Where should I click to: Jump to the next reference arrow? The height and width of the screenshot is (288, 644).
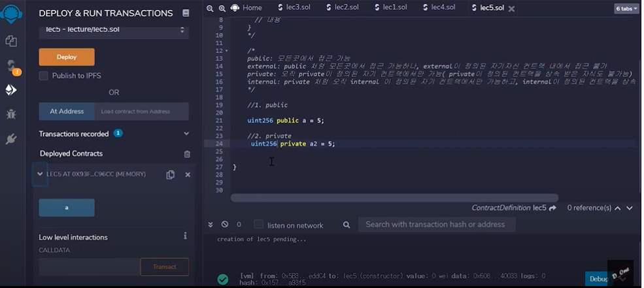pyautogui.click(x=630, y=208)
